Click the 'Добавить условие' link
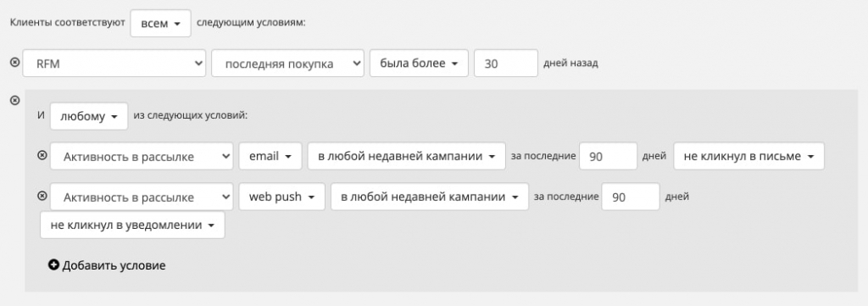Screen dimensions: 868x306 [x=114, y=265]
